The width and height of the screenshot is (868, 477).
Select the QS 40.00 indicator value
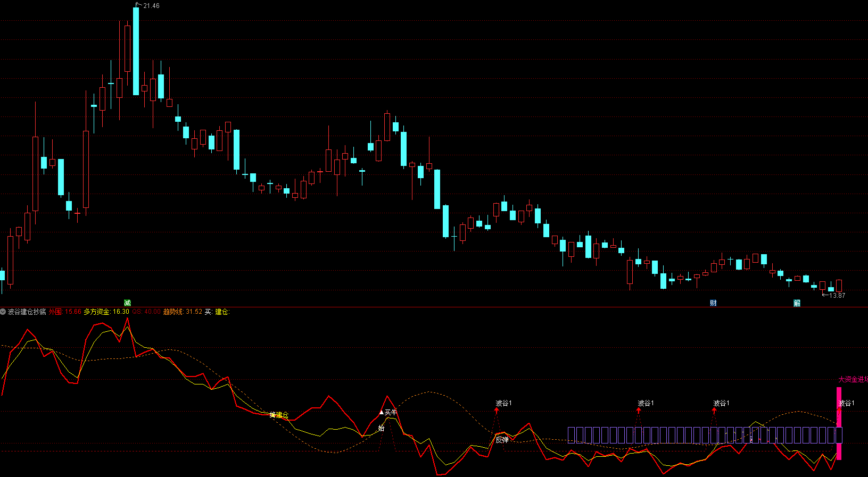click(146, 312)
